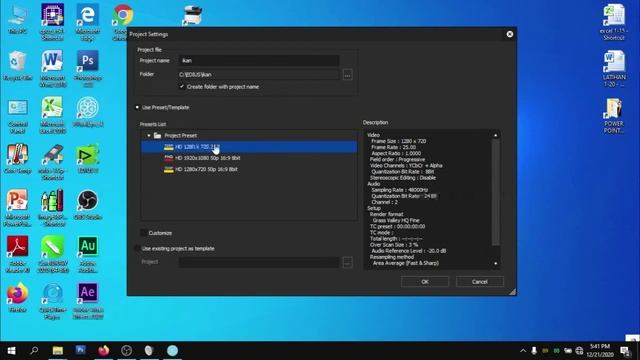640x360 pixels.
Task: Open the notification center icon
Action: (x=625, y=351)
